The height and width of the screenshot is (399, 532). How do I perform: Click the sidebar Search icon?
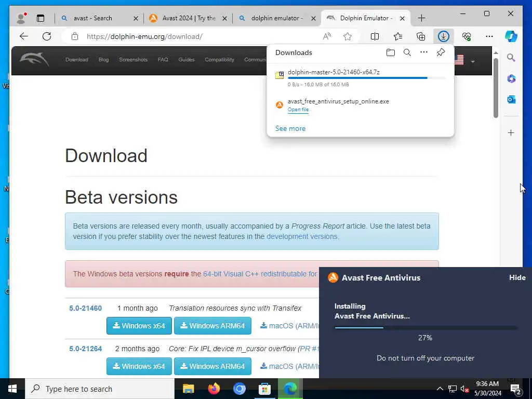(511, 58)
